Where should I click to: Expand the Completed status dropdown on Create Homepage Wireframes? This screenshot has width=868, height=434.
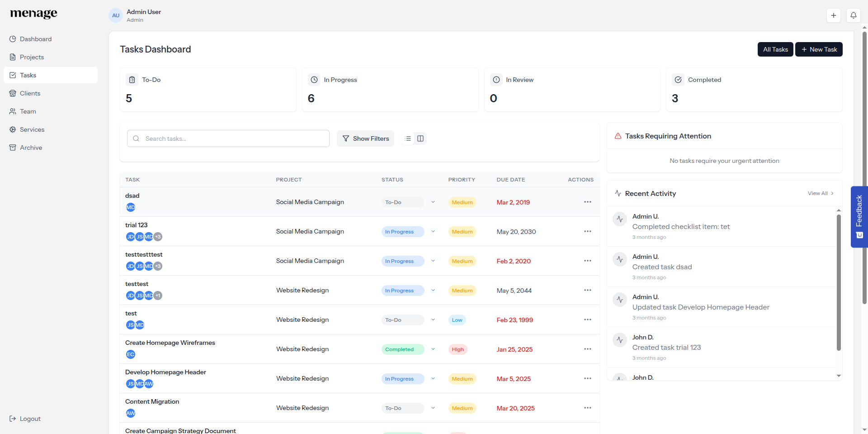433,349
